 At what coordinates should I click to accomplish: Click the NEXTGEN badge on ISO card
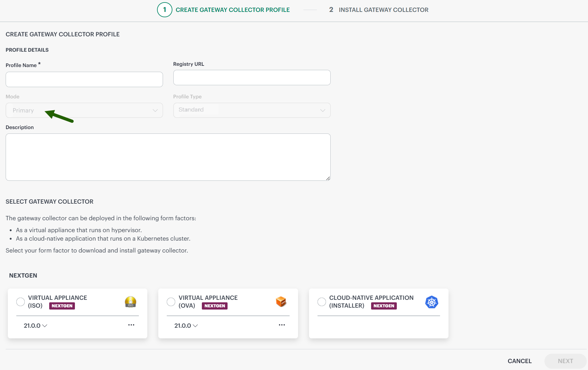coord(62,306)
